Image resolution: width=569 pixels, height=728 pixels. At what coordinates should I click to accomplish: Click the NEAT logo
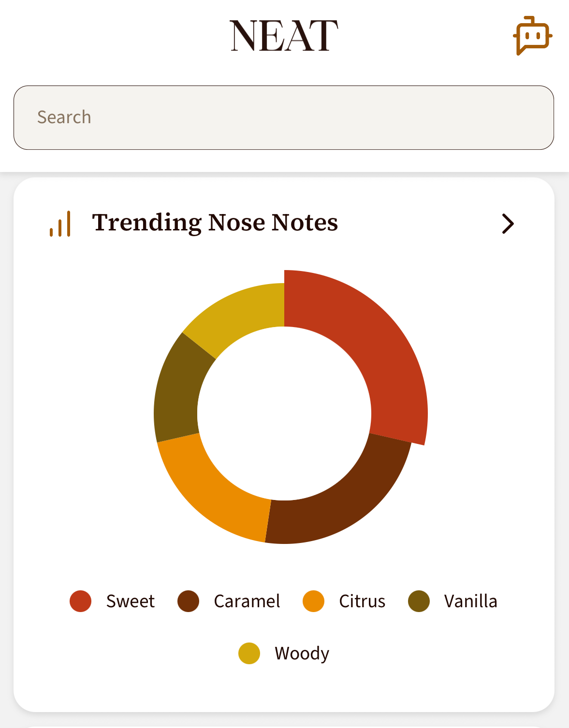(x=284, y=36)
